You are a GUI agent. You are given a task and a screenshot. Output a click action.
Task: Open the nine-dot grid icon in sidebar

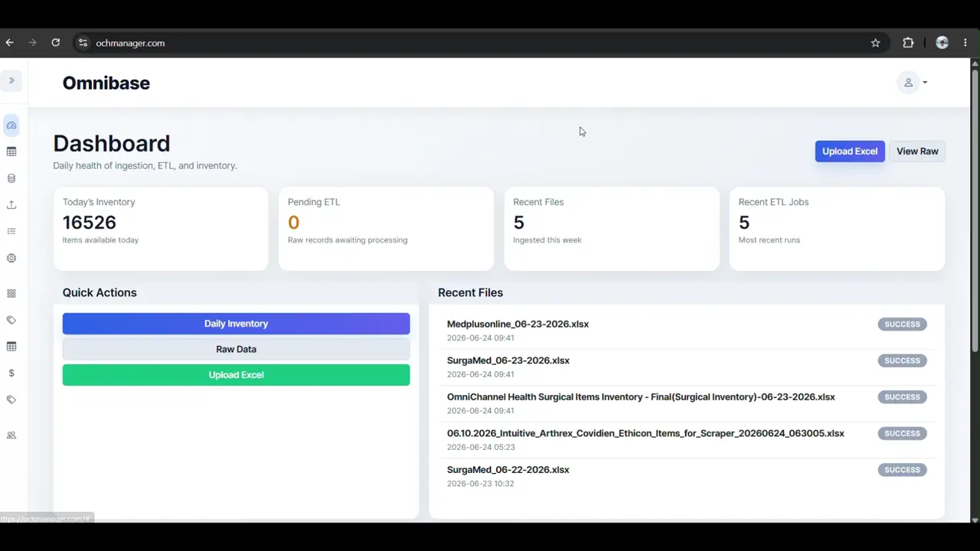11,293
